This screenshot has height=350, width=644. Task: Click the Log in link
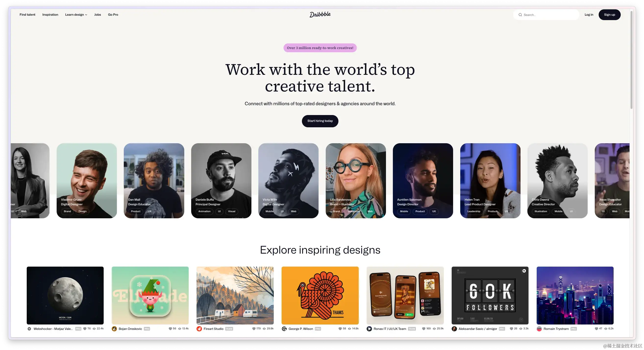click(589, 14)
